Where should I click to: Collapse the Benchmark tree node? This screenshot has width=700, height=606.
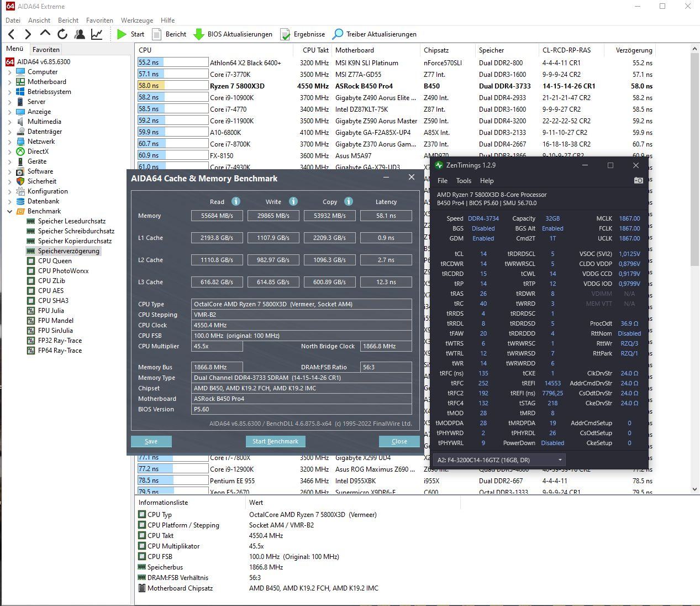point(9,211)
